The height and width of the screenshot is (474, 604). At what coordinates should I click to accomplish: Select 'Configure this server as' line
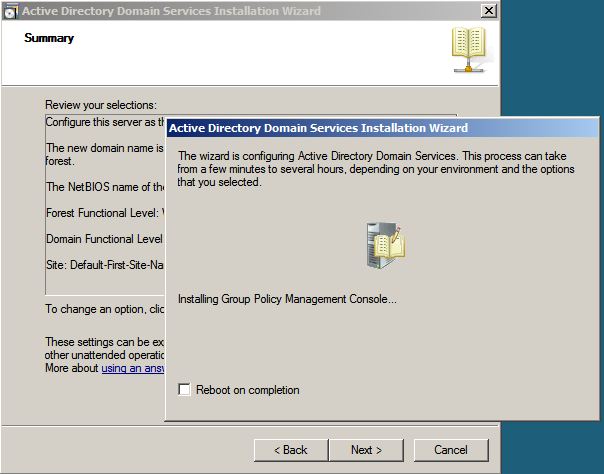pos(105,122)
